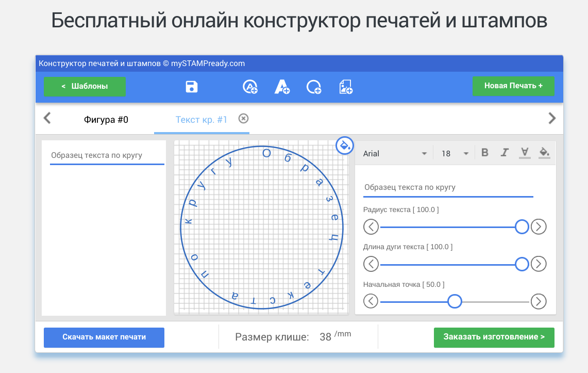Click the left panel text field "Образец текста по кругу"
This screenshot has width=588, height=373.
pyautogui.click(x=107, y=156)
